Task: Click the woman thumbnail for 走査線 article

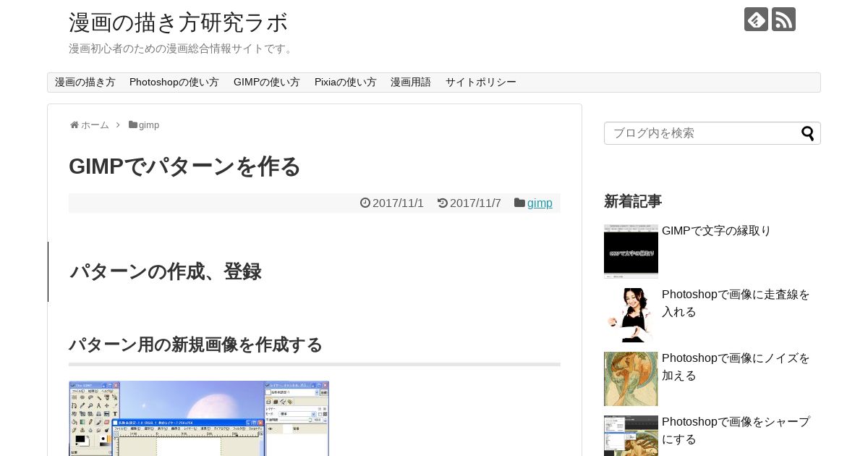Action: 631,315
